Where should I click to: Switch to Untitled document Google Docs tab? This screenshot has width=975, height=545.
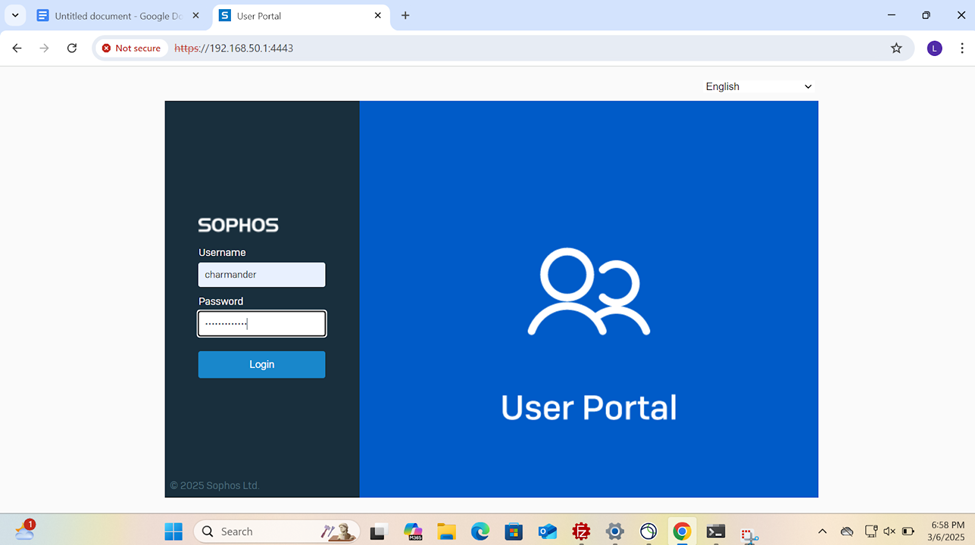[x=118, y=16]
